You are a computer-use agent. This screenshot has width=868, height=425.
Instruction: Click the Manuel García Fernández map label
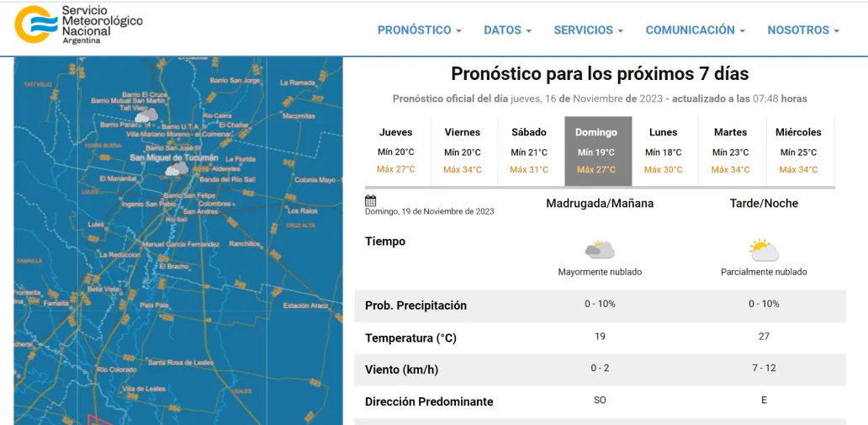(x=181, y=244)
